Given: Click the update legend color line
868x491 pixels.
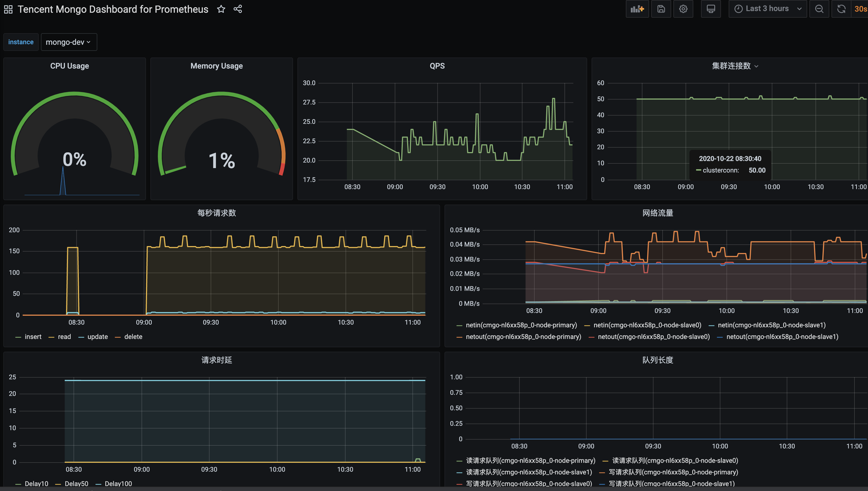Looking at the screenshot, I should 81,337.
